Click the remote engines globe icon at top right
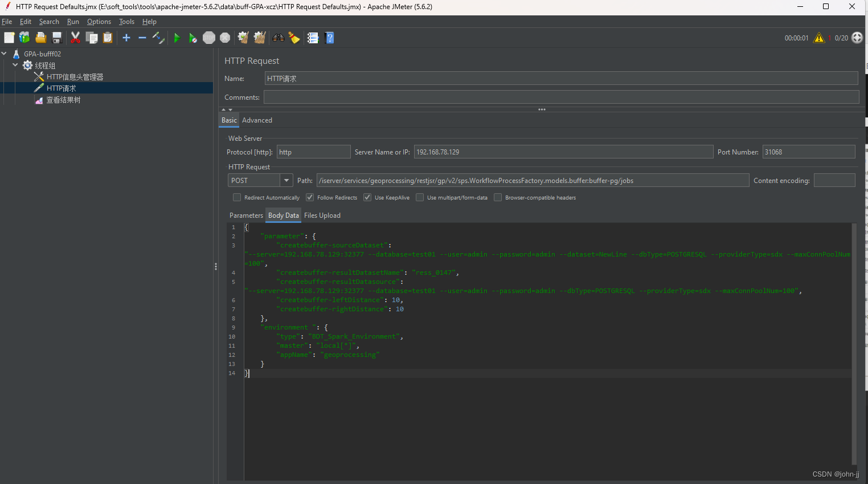Screen dimensions: 868x484 857,38
